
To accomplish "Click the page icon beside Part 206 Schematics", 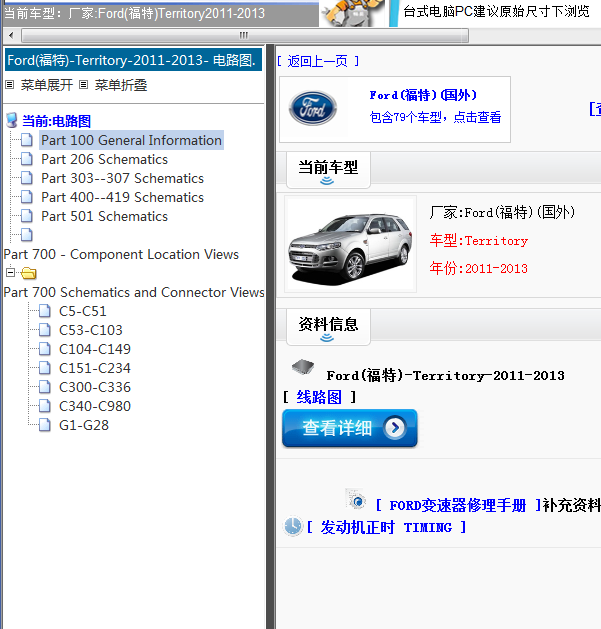I will click(x=27, y=159).
